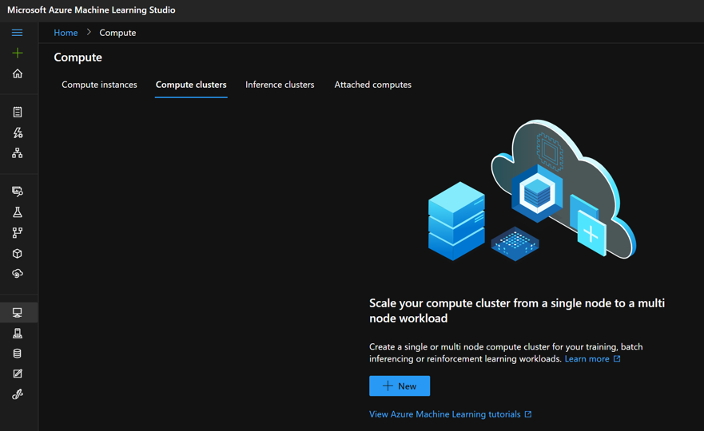
Task: Open the Datastores cylinder icon
Action: (17, 353)
